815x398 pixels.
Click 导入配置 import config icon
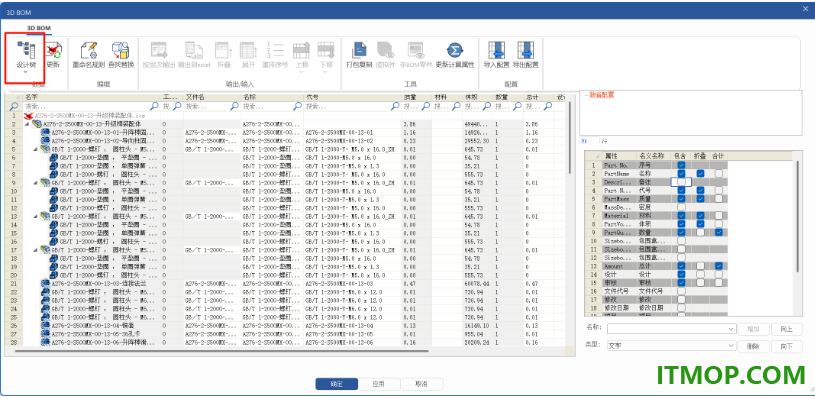tap(496, 51)
